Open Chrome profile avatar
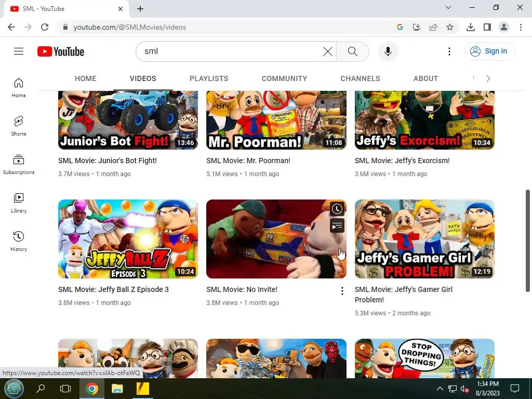The image size is (532, 399). (504, 27)
